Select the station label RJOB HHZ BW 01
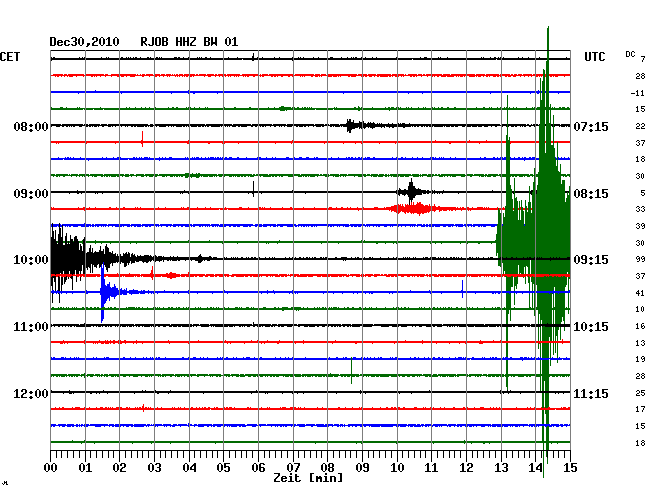Image resolution: width=650 pixels, height=494 pixels. click(x=189, y=42)
